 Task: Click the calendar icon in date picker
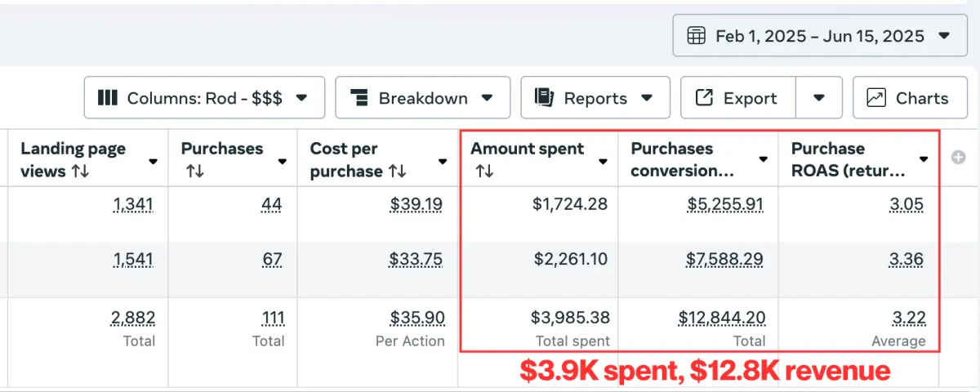697,36
